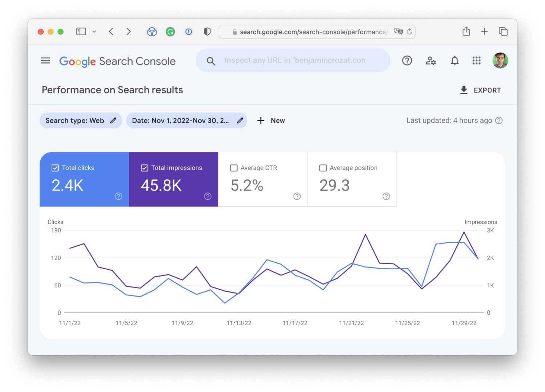545x392 pixels.
Task: Click the 11/21/22 date axis label
Action: [x=351, y=323]
